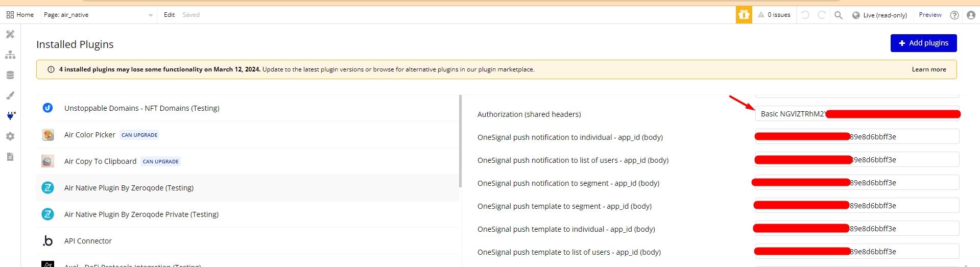
Task: Click the push notification to individual app_id field
Action: [x=857, y=137]
